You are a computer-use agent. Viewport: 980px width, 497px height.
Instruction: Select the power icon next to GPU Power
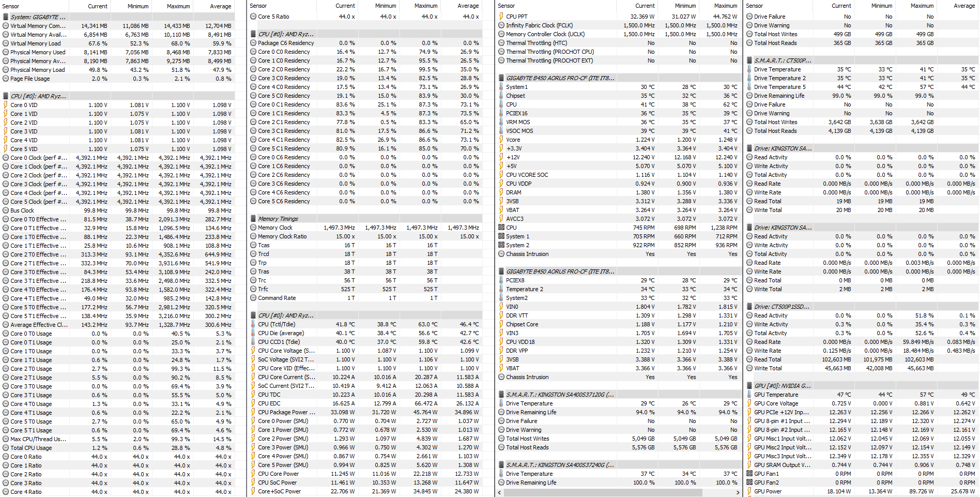pyautogui.click(x=749, y=491)
